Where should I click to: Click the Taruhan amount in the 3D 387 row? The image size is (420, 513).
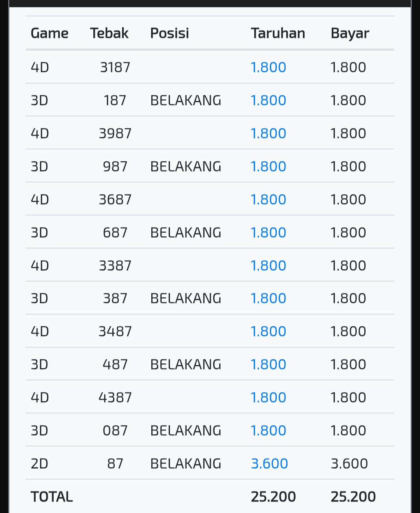(x=268, y=298)
